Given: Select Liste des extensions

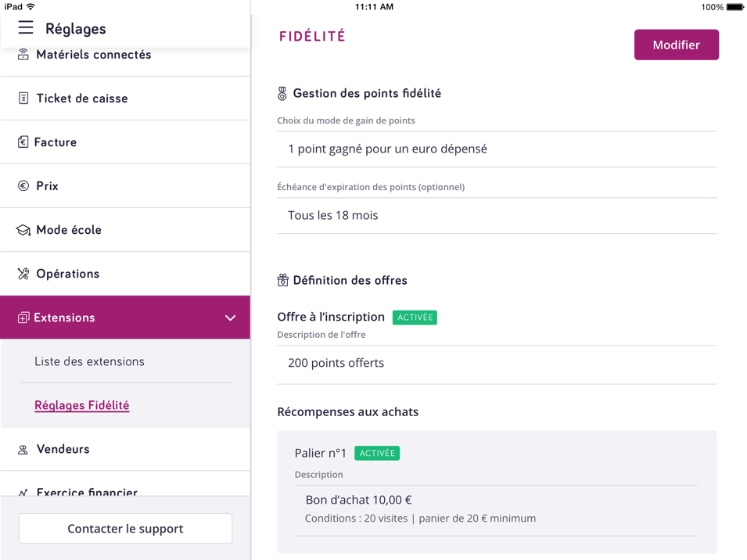Looking at the screenshot, I should tap(88, 361).
